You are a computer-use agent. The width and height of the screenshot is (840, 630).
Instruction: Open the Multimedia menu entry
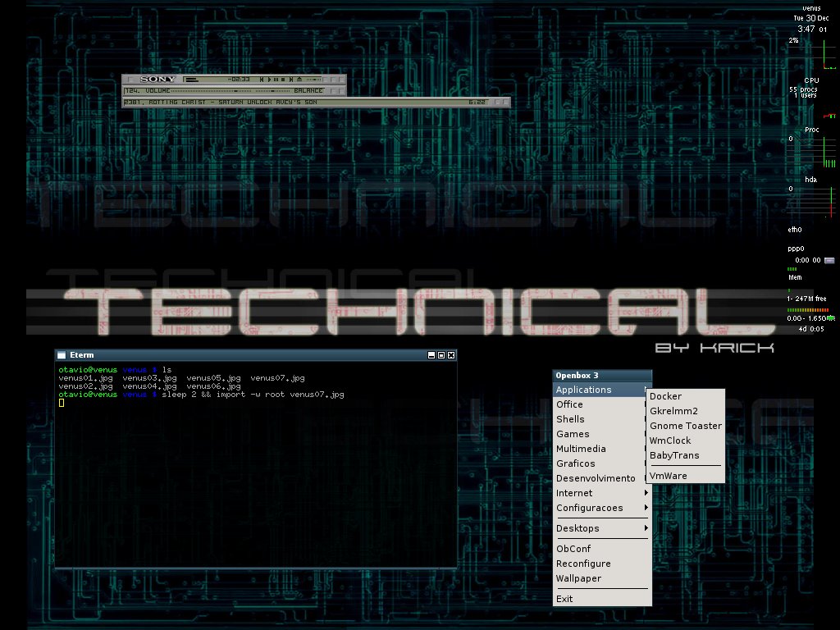[602, 449]
